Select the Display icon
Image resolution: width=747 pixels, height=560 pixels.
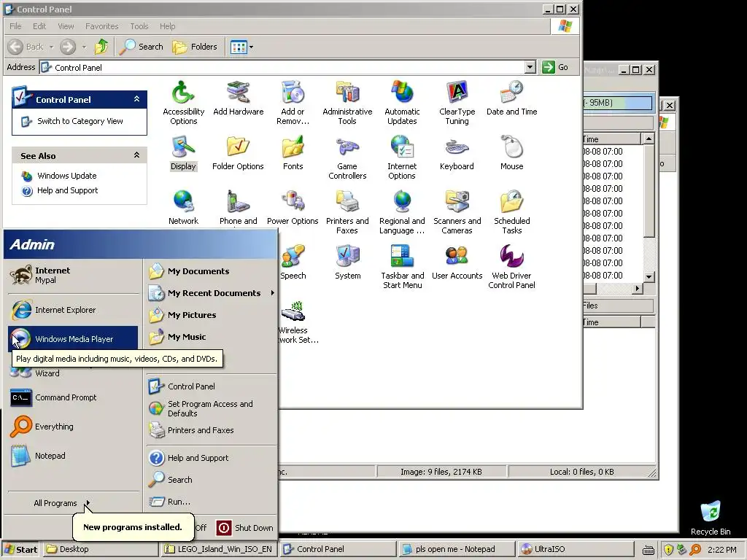[183, 153]
